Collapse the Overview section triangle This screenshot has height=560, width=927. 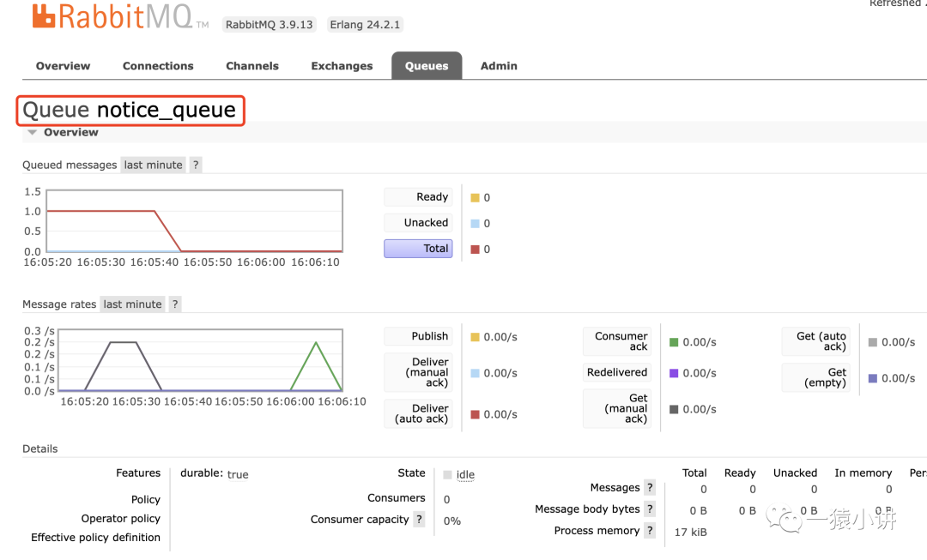(32, 133)
